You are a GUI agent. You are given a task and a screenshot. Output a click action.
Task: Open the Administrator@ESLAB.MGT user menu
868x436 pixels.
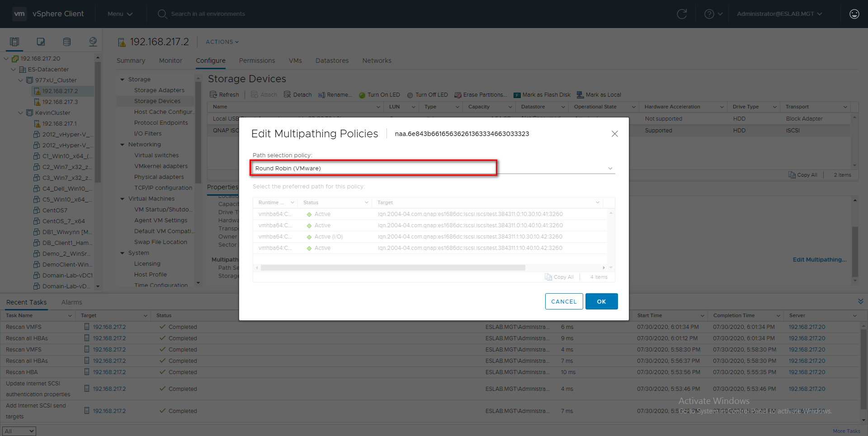(x=779, y=14)
